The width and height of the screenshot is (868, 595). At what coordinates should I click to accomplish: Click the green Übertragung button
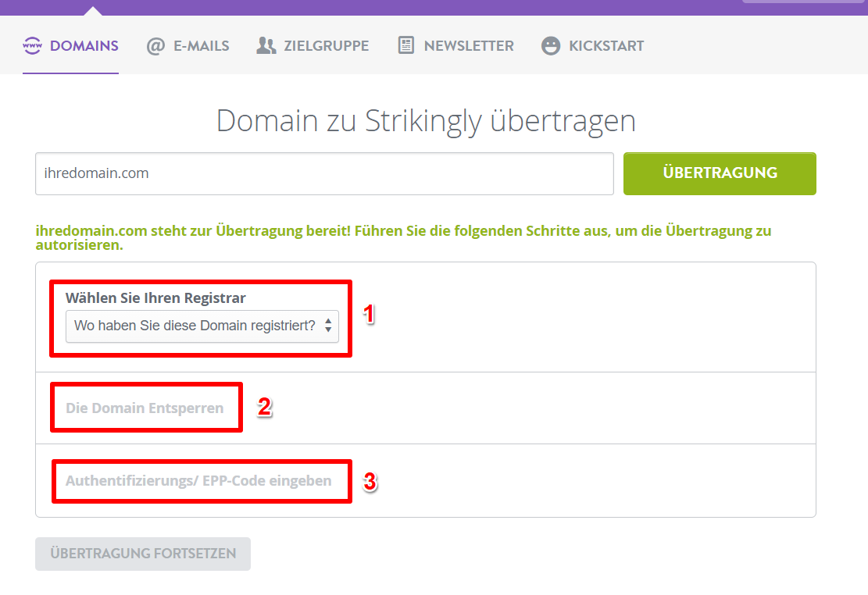tap(720, 174)
